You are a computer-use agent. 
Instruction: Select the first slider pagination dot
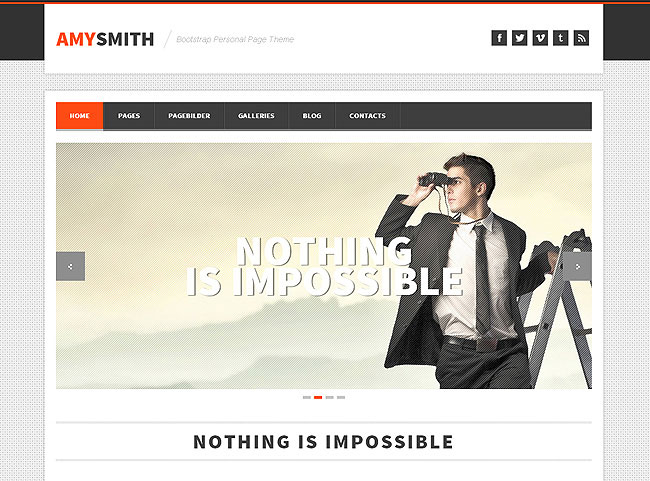pyautogui.click(x=307, y=397)
